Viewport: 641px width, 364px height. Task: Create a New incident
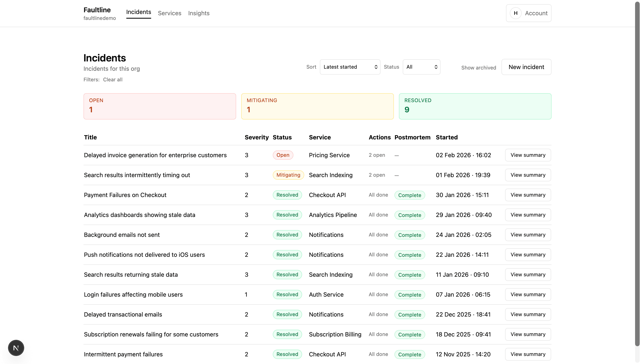coord(526,67)
